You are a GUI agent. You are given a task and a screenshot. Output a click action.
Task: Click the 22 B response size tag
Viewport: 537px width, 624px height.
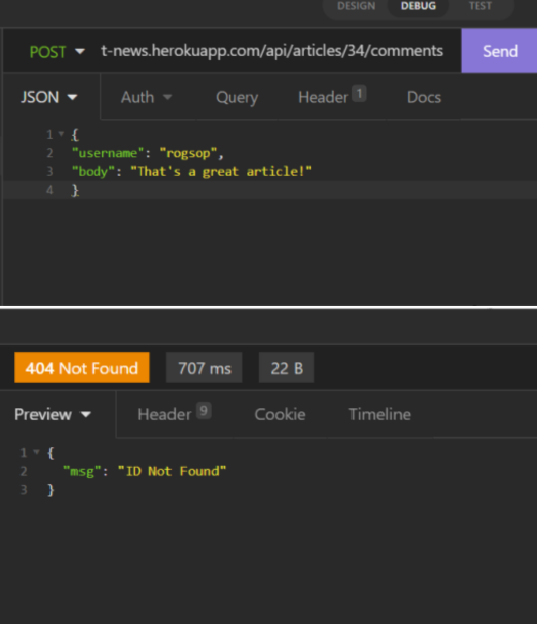pyautogui.click(x=286, y=368)
